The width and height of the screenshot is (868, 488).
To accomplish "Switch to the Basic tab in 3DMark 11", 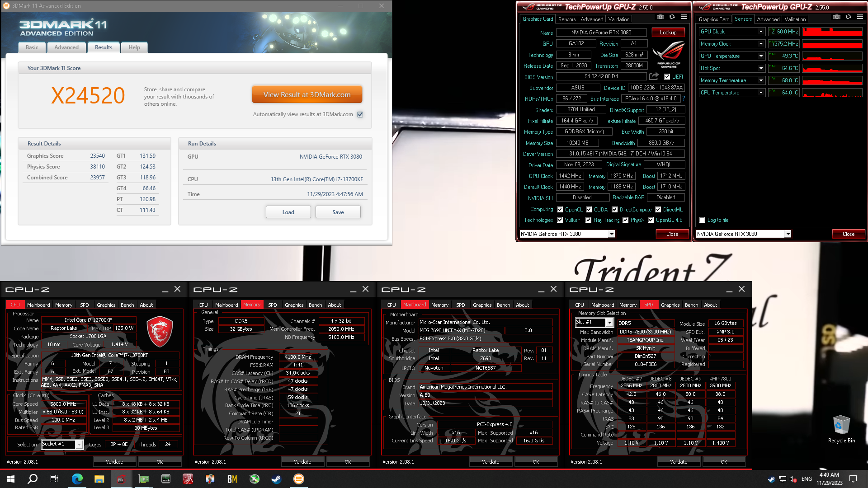I will pos(32,47).
